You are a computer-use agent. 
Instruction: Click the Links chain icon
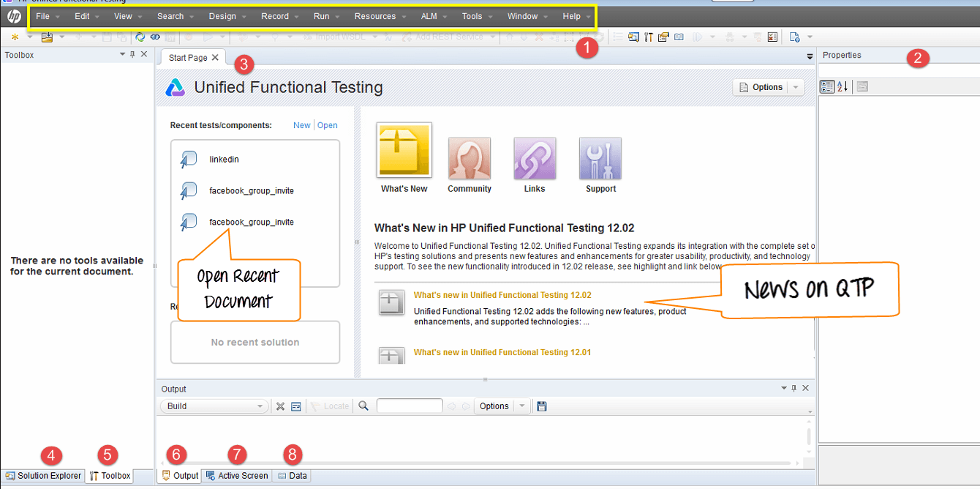[535, 158]
